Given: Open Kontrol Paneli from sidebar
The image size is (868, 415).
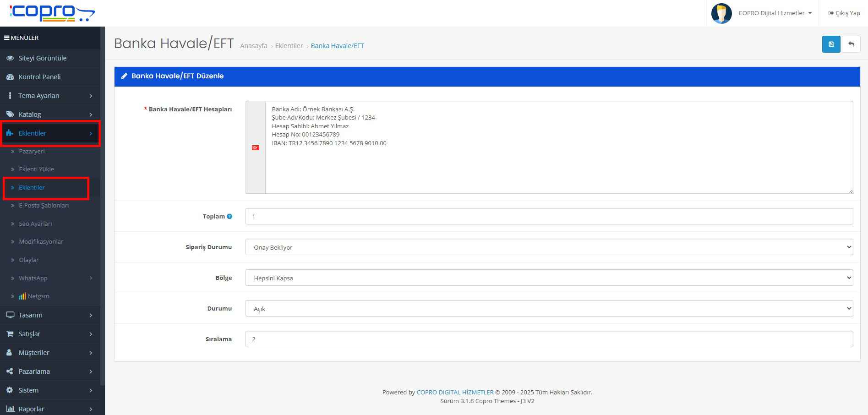Looking at the screenshot, I should click(39, 77).
